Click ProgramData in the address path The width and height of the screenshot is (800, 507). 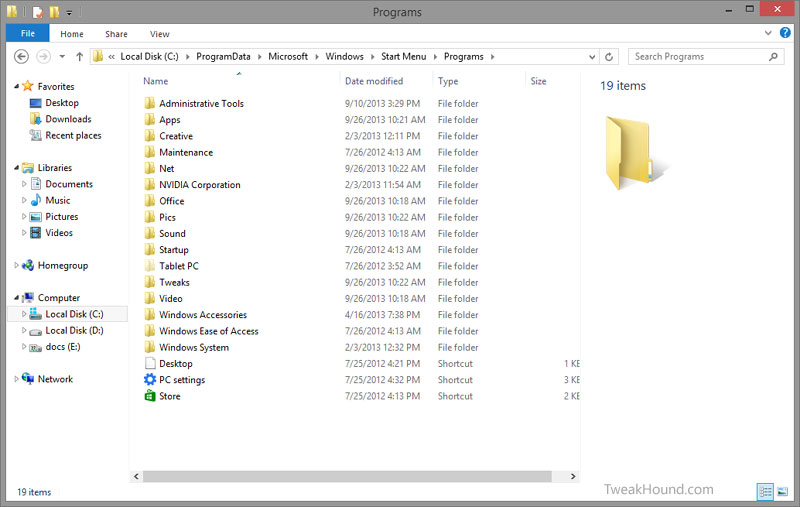(223, 57)
